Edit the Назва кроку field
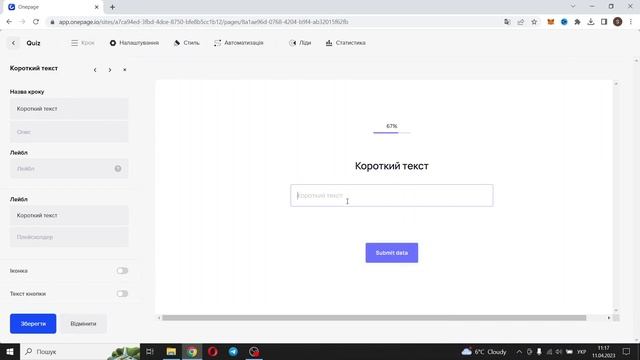 coord(69,109)
